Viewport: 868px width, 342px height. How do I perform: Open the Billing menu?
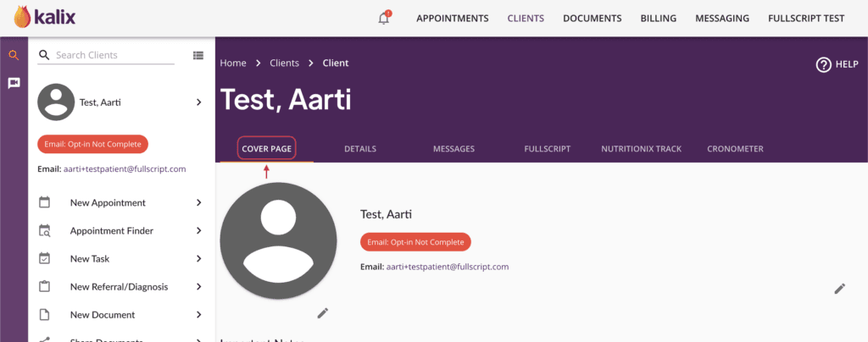659,19
